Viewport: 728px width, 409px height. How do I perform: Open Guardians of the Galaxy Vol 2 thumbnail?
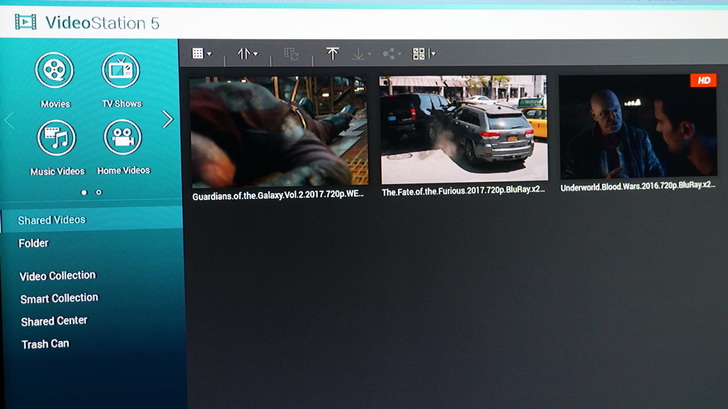pos(279,131)
